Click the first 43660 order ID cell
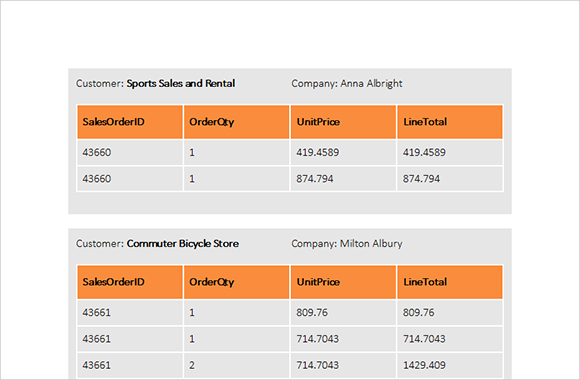 130,152
